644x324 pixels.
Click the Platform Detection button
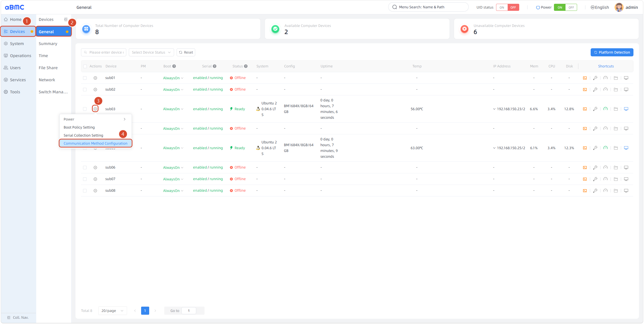[x=612, y=52]
